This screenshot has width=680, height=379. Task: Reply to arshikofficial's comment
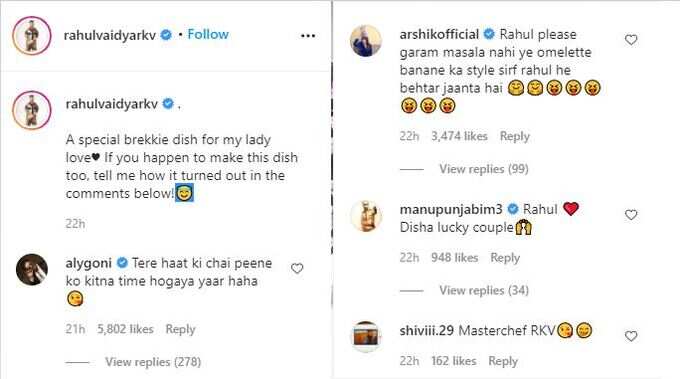[515, 136]
